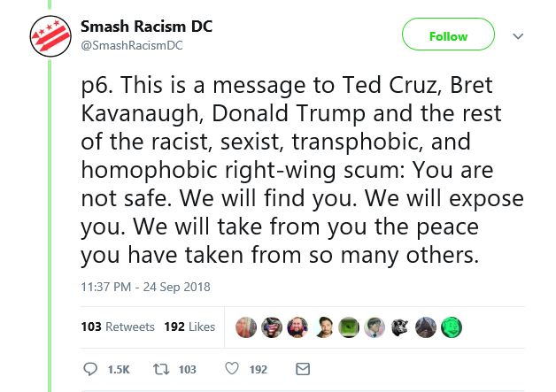Click the American flag liker avatar

(272, 327)
